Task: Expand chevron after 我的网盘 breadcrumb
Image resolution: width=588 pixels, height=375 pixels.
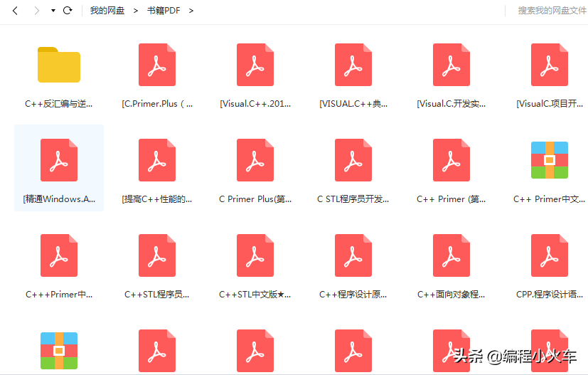Action: point(136,11)
